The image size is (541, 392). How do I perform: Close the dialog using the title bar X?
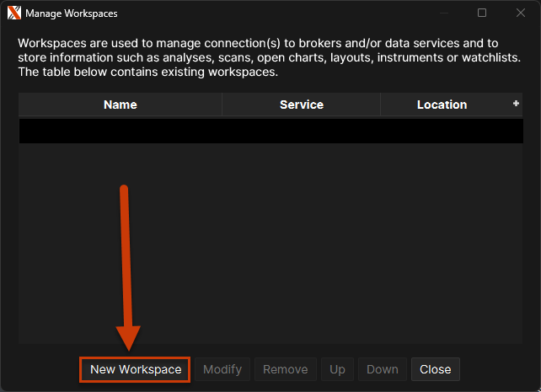coord(520,13)
